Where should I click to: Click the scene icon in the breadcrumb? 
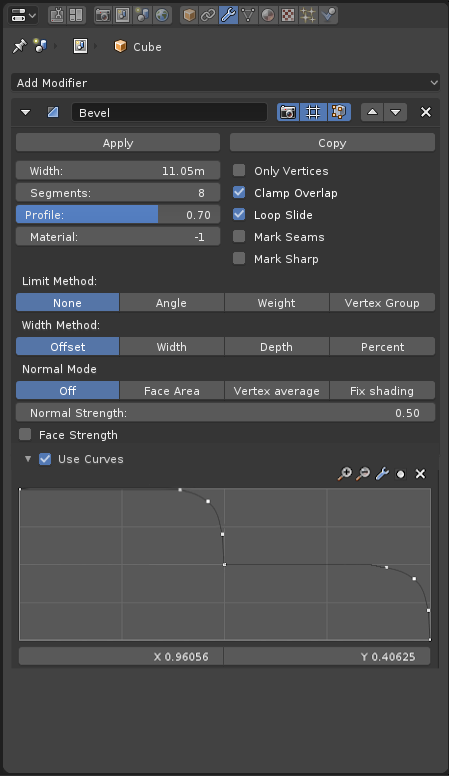(x=40, y=46)
